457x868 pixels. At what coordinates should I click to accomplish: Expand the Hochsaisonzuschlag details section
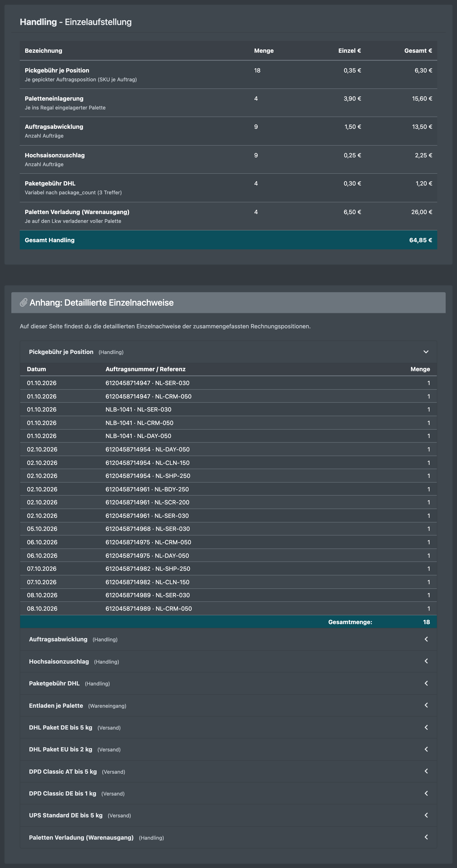pos(228,662)
